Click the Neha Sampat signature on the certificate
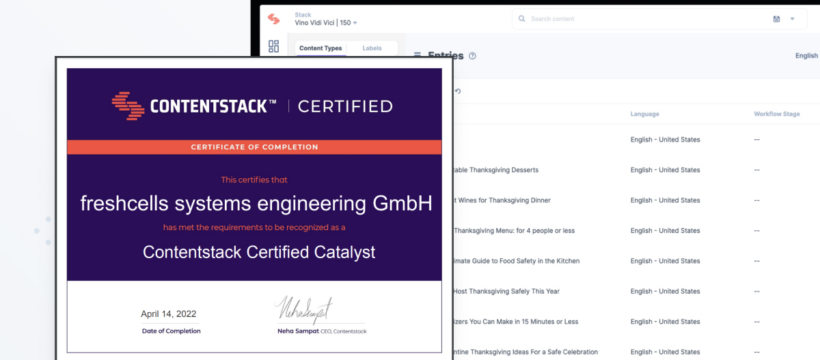This screenshot has height=360, width=820. [x=304, y=310]
